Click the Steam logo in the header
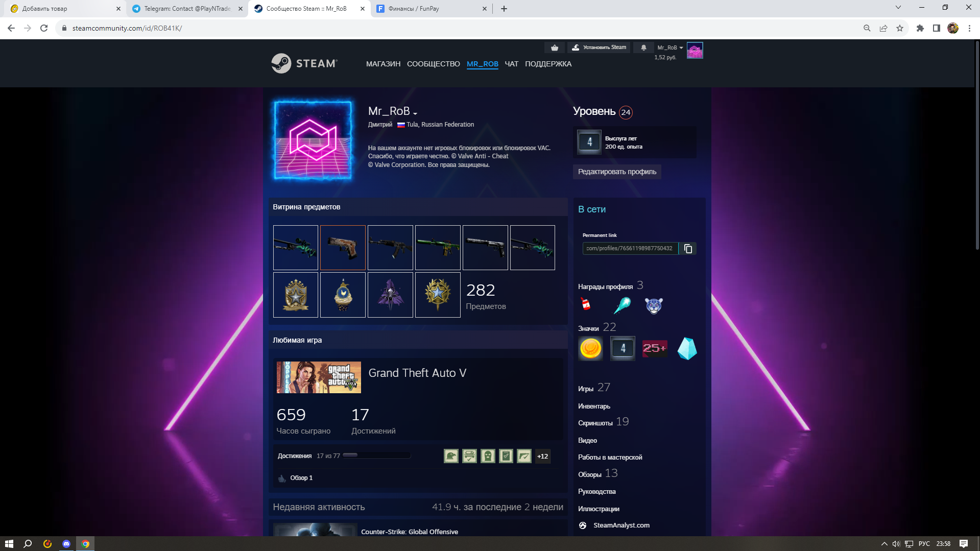The height and width of the screenshot is (551, 980). coord(304,63)
